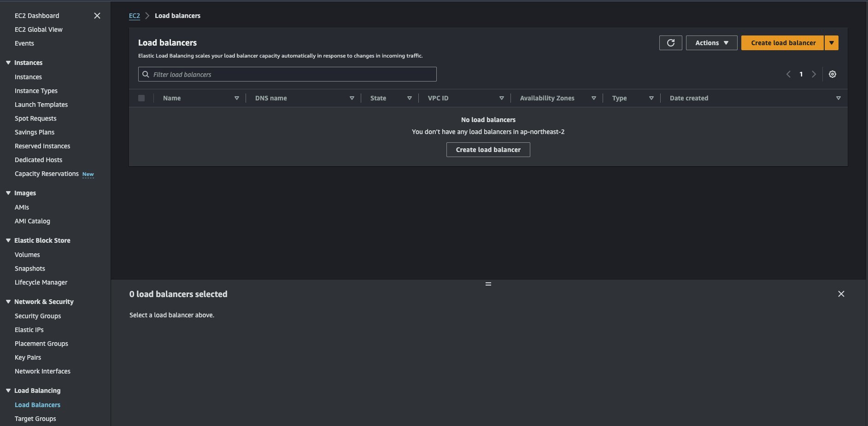Image resolution: width=868 pixels, height=426 pixels.
Task: Open EC2 Global View
Action: click(39, 29)
